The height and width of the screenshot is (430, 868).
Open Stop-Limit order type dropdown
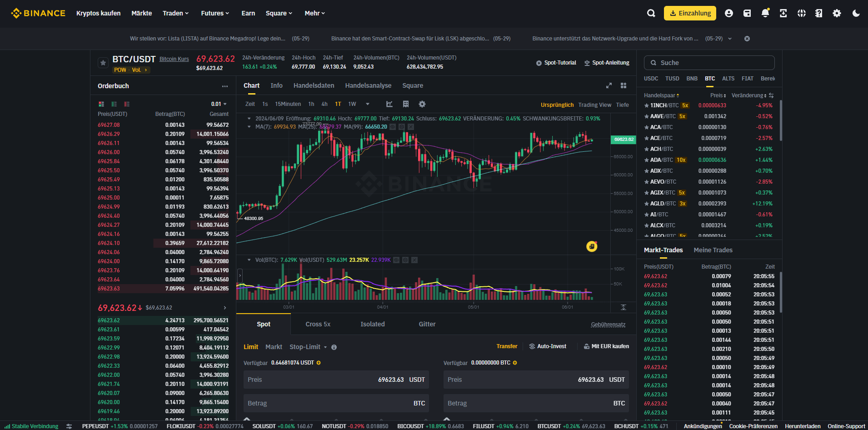pos(308,347)
